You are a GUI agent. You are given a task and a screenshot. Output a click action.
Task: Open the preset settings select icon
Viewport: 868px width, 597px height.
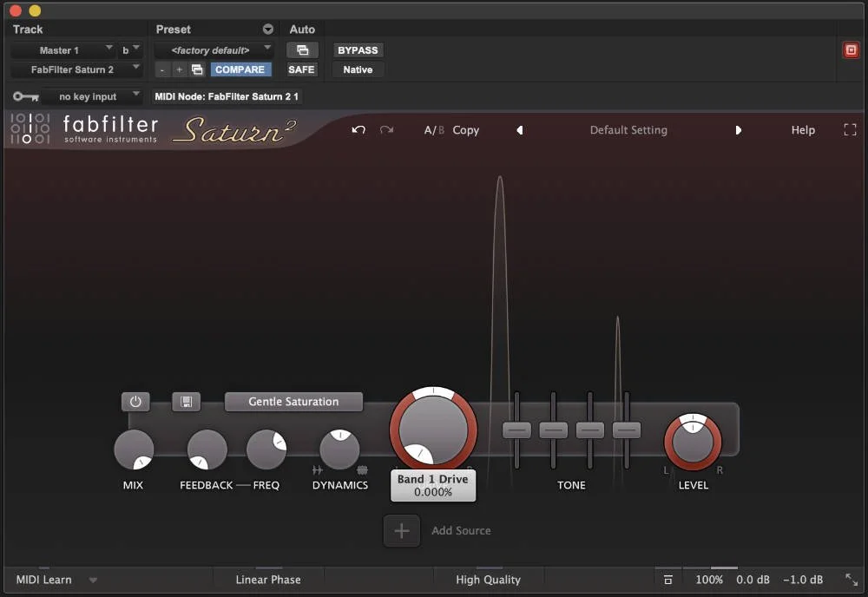[x=197, y=69]
